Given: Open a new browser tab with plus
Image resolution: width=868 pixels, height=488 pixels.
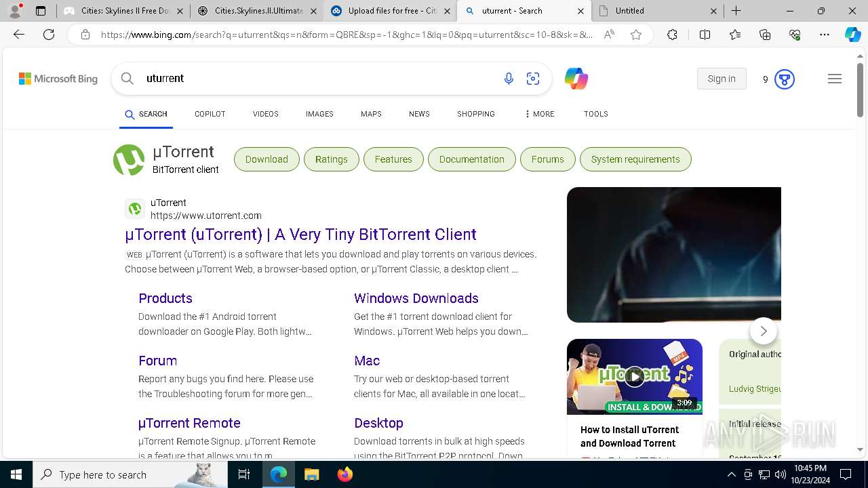Looking at the screenshot, I should (736, 11).
